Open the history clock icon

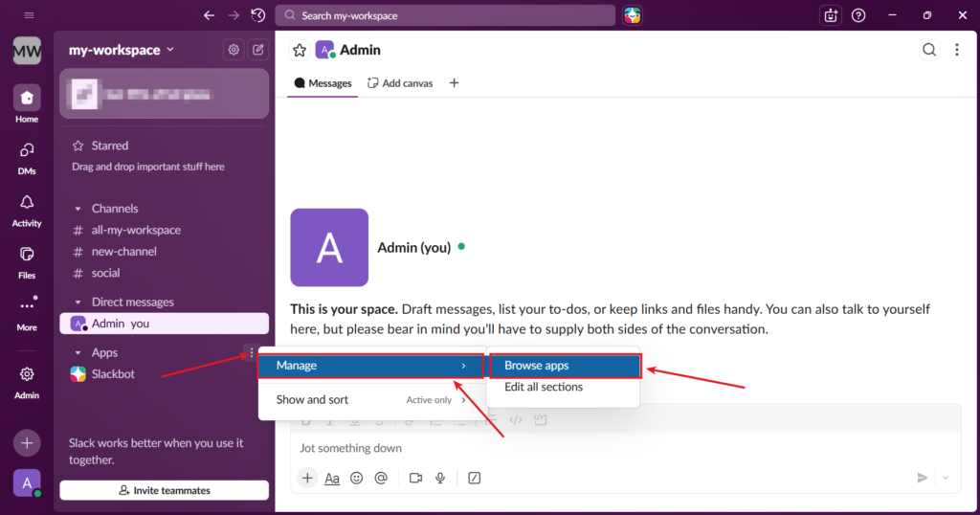[x=258, y=15]
